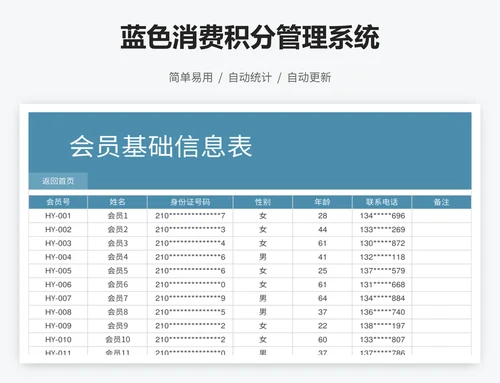This screenshot has width=500, height=383.
Task: Click gender cell 男 in HY-004 row
Action: point(263,257)
